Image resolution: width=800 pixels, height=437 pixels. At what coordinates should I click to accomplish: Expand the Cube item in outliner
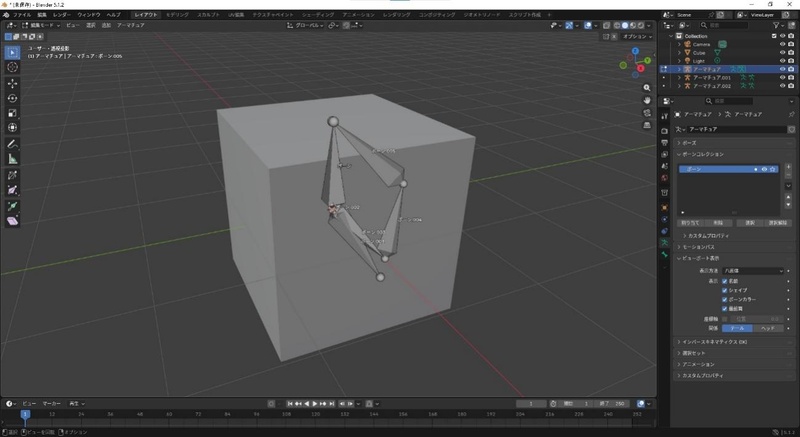[x=679, y=53]
